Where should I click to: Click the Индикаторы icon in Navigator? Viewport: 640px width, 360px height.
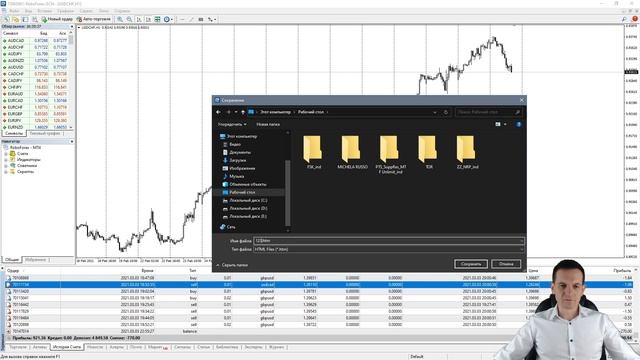pos(13,160)
